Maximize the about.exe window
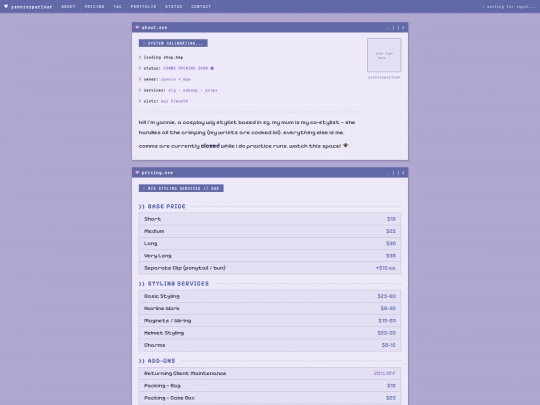The width and height of the screenshot is (540, 405). tap(396, 28)
